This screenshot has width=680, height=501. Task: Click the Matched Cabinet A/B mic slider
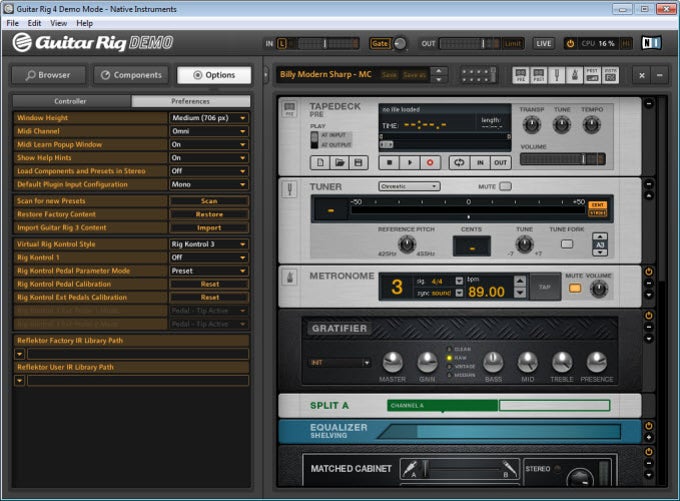tap(459, 469)
